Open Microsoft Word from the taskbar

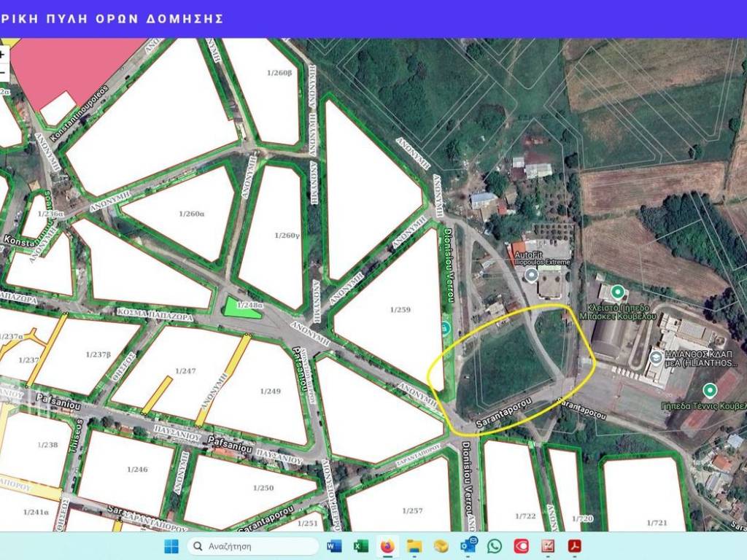click(x=334, y=546)
